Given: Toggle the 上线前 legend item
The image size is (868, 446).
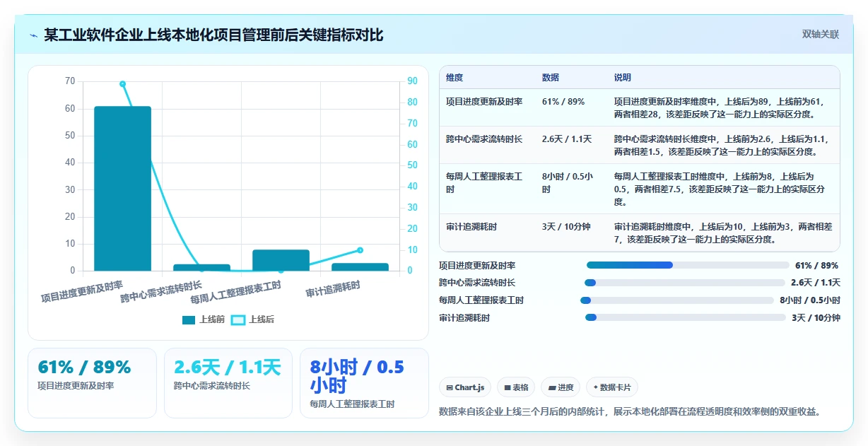Looking at the screenshot, I should [x=204, y=319].
